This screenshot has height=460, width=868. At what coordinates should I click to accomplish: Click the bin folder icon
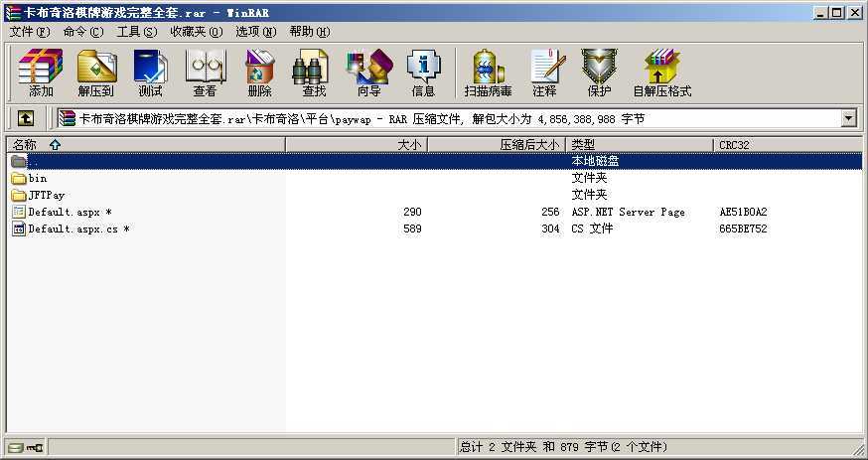(x=19, y=178)
